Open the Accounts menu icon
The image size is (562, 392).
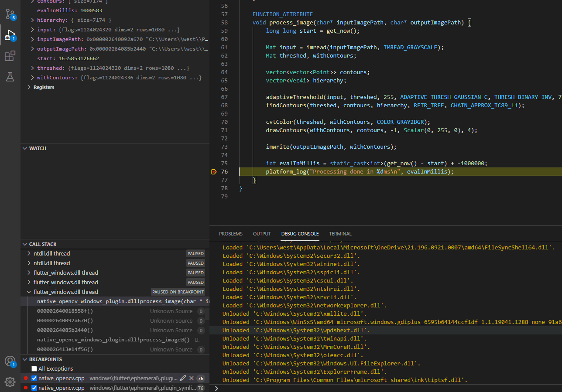click(10, 361)
